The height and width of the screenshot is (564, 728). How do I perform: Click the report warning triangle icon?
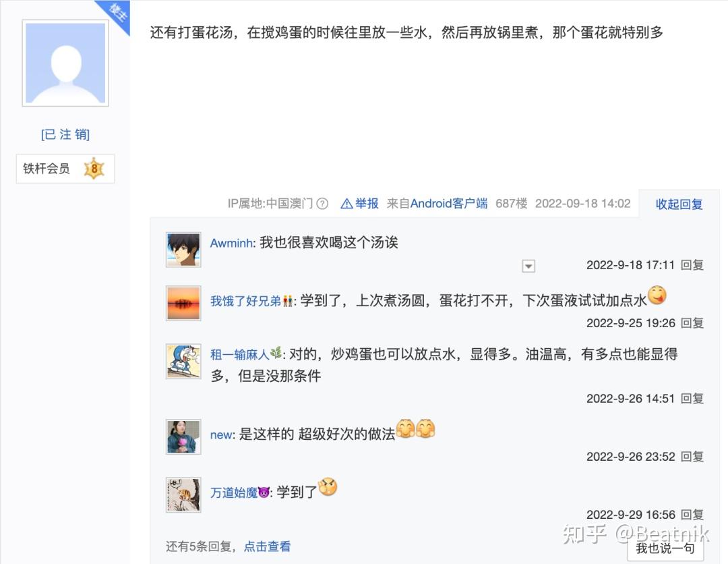[346, 204]
